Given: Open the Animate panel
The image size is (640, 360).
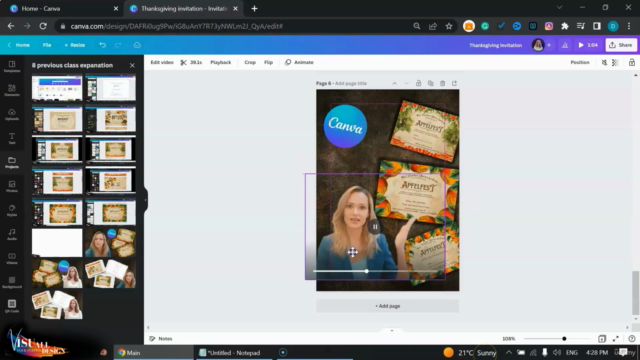Looking at the screenshot, I should point(299,62).
